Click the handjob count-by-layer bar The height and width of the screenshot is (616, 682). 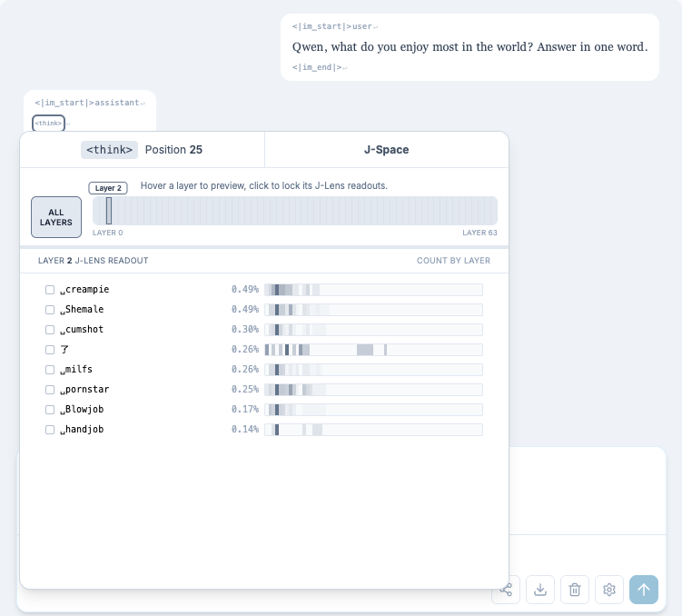point(373,430)
